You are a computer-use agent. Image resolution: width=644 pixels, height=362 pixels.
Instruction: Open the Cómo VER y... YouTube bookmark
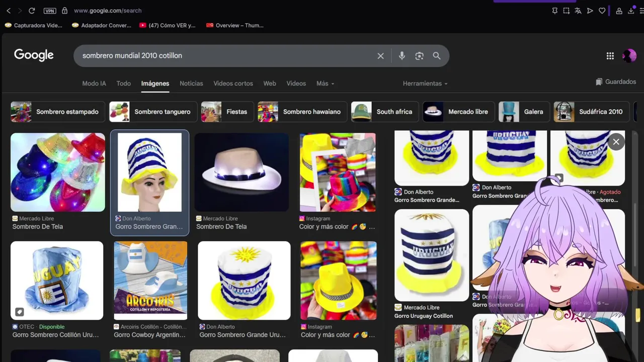168,25
